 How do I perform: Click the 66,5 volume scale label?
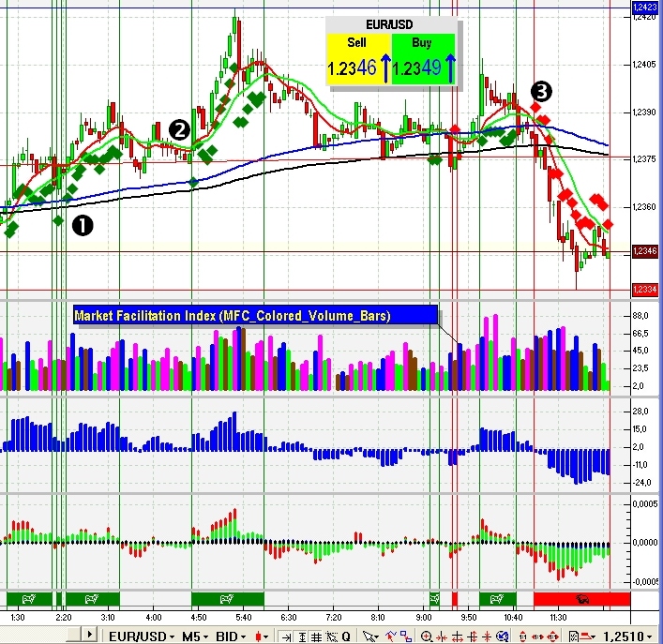tap(640, 334)
